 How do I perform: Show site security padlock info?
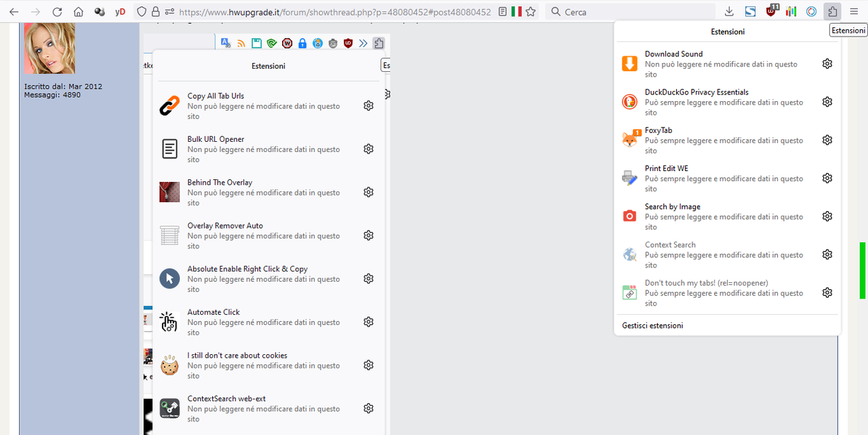click(155, 12)
